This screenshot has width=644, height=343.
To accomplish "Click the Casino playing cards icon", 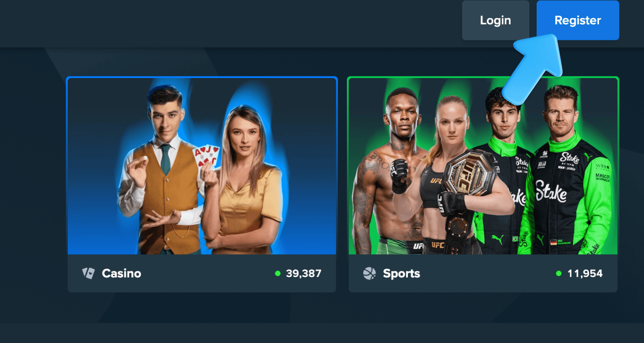I will pyautogui.click(x=88, y=273).
